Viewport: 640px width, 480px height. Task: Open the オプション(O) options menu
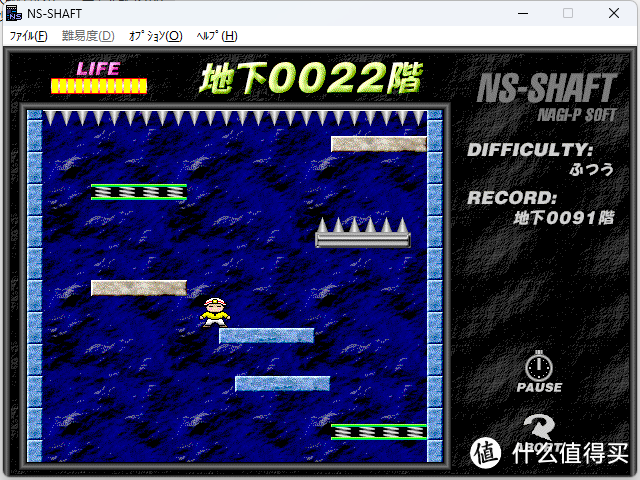coord(156,36)
